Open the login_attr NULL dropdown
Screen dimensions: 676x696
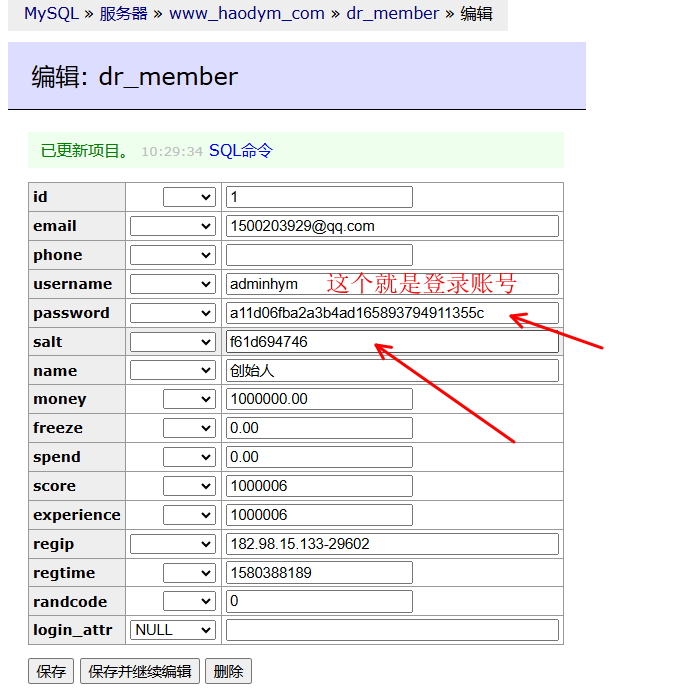[x=173, y=630]
